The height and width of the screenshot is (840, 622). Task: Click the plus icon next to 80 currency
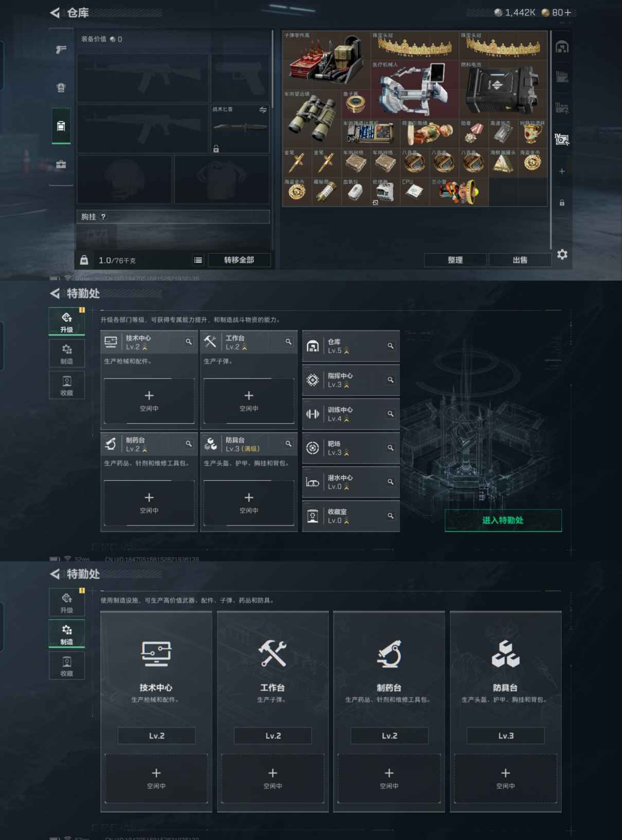[x=567, y=13]
